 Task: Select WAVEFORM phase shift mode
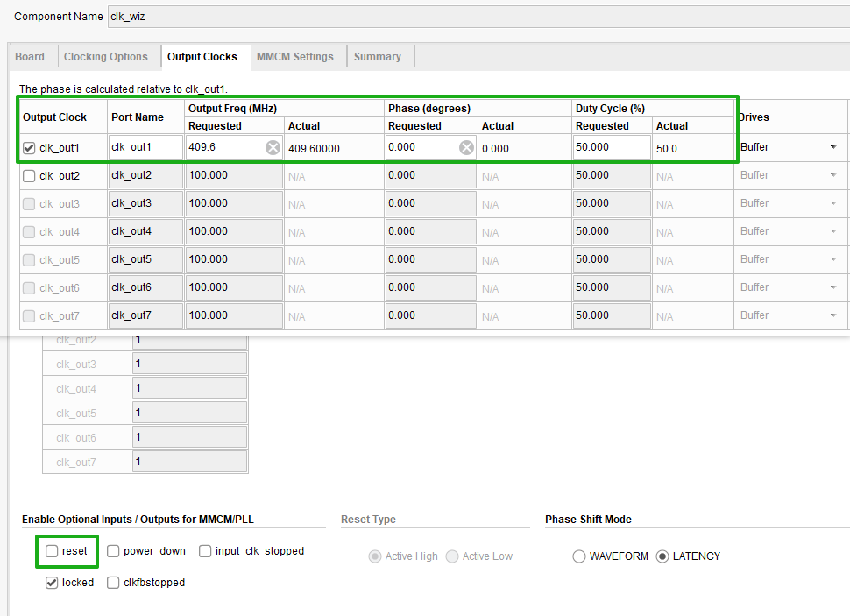[x=579, y=556]
